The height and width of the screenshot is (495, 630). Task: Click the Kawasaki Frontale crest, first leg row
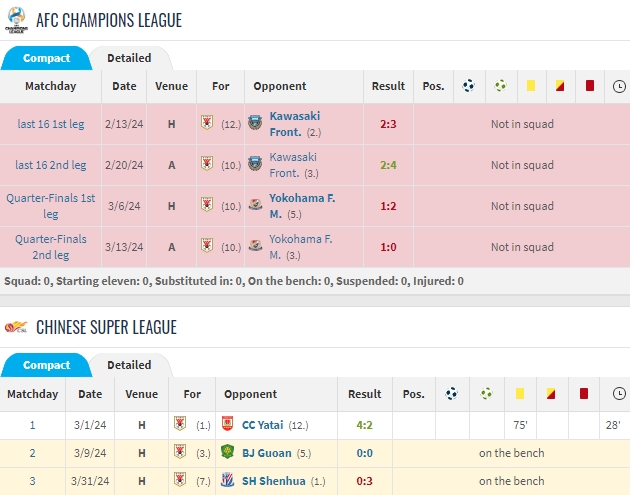[x=256, y=124]
